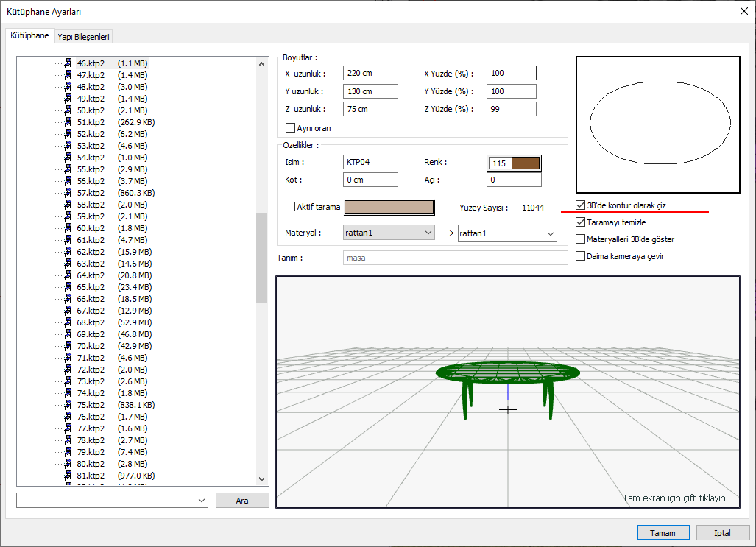Uncheck 3B'de kontur olarak çiz
Viewport: 756px width, 547px height.
pyautogui.click(x=581, y=206)
